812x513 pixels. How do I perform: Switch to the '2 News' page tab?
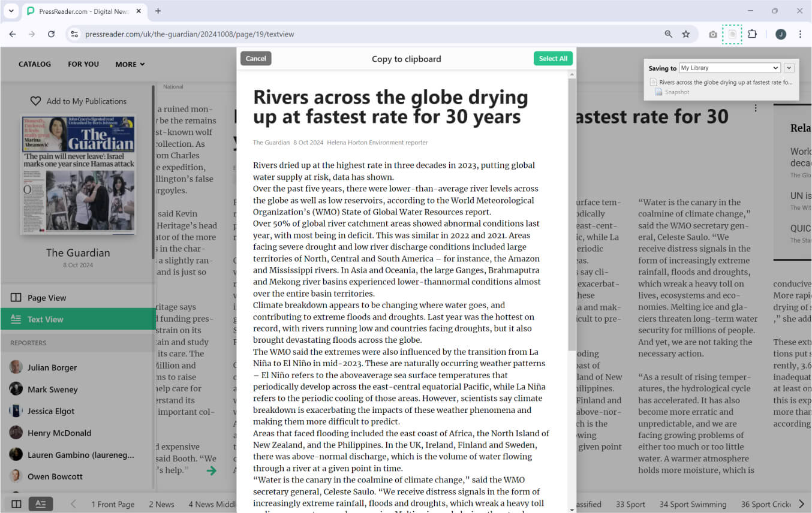click(x=161, y=504)
